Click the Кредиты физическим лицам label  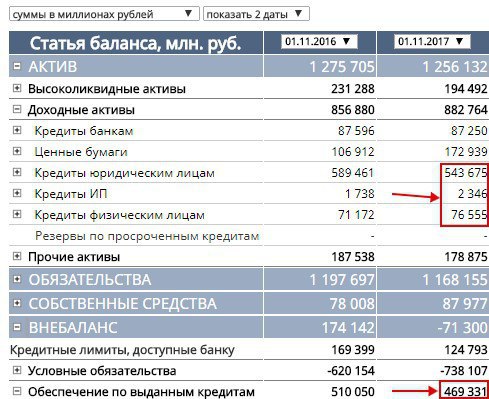(x=120, y=215)
